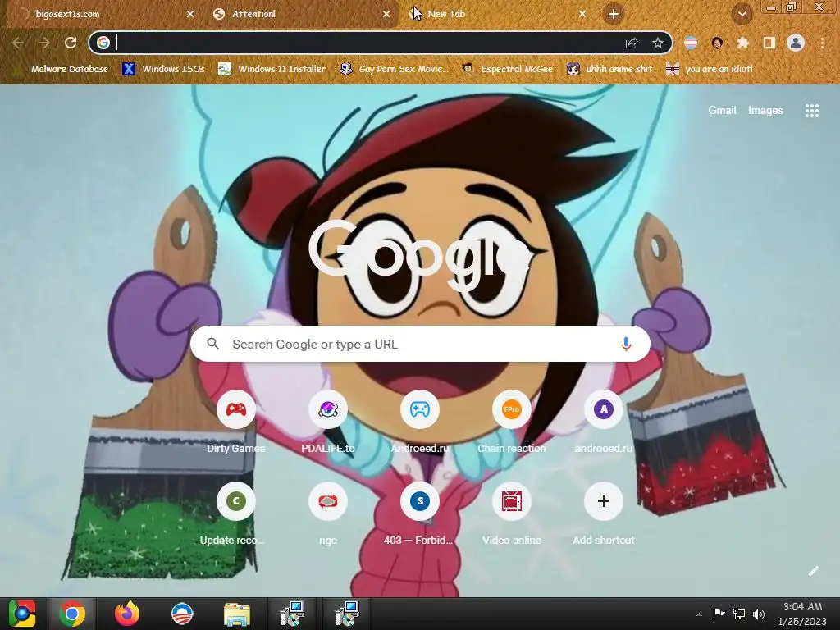840x630 pixels.
Task: Go back to previous page
Action: pyautogui.click(x=18, y=43)
